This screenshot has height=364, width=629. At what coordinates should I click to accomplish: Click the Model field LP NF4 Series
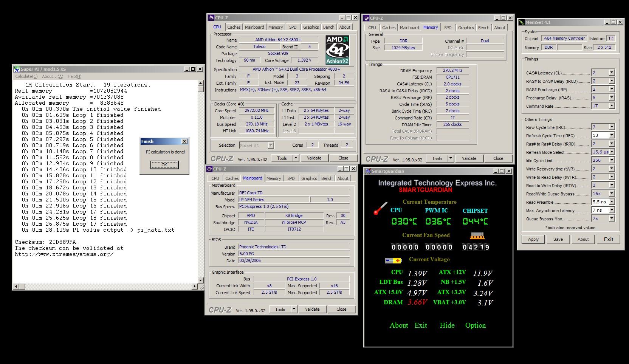(273, 200)
